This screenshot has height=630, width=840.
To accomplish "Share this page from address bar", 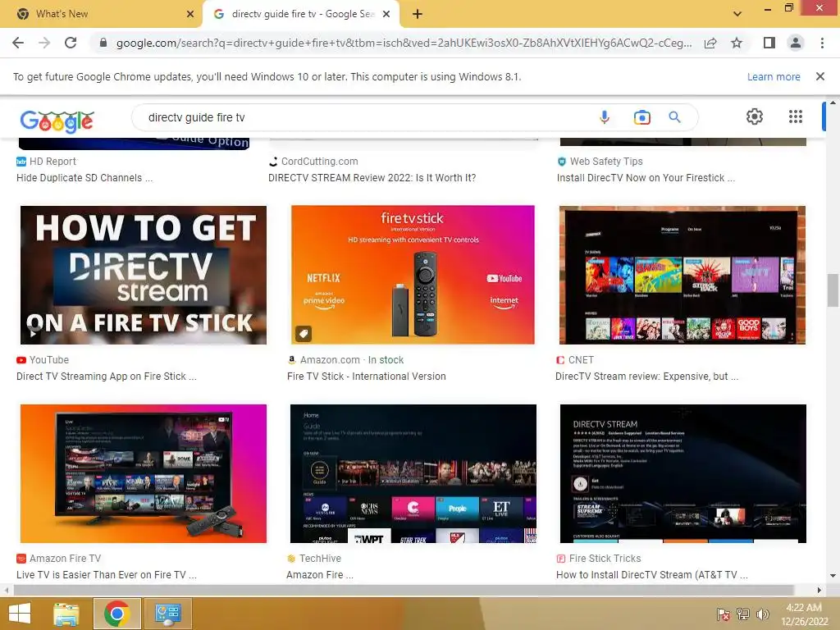I will pos(710,43).
